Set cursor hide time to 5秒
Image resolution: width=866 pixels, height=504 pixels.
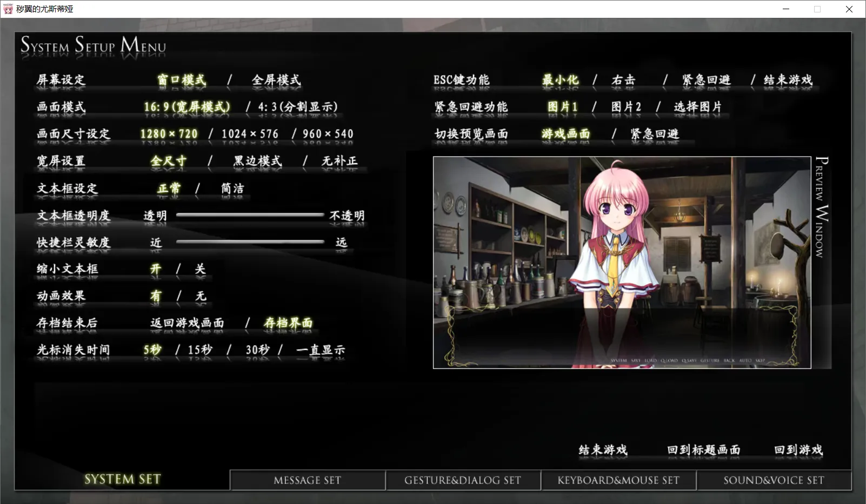[152, 350]
